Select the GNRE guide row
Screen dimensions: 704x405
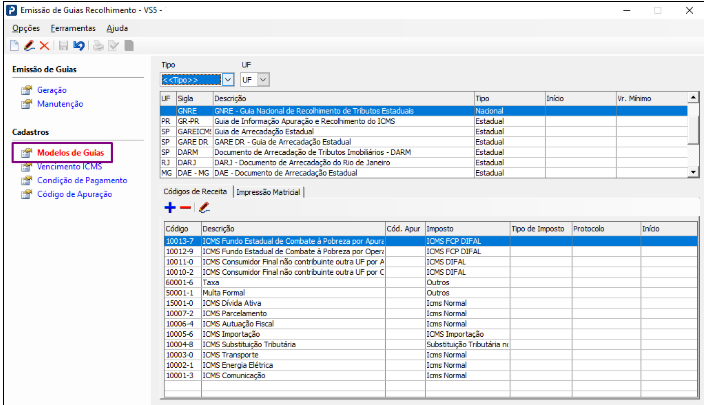(424, 111)
